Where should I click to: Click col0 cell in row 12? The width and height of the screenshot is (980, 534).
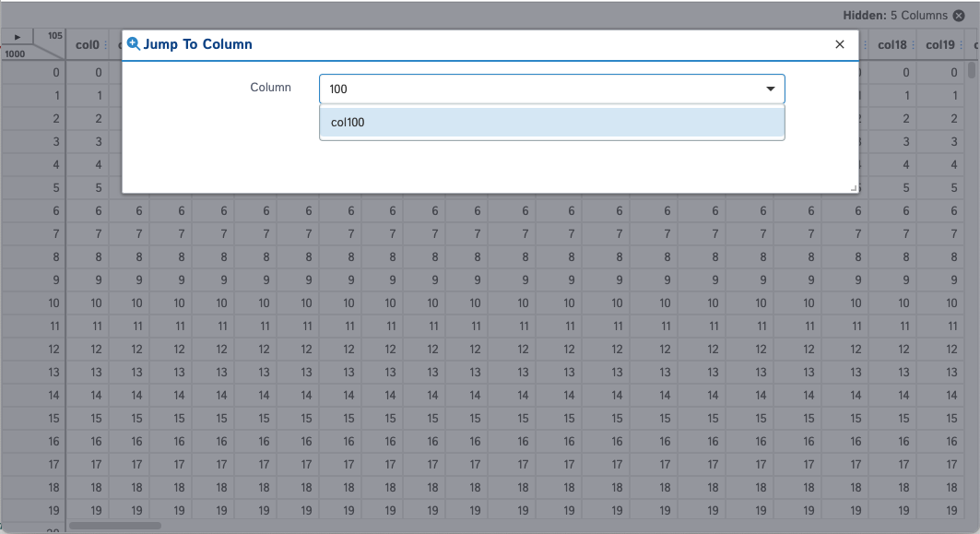click(89, 350)
